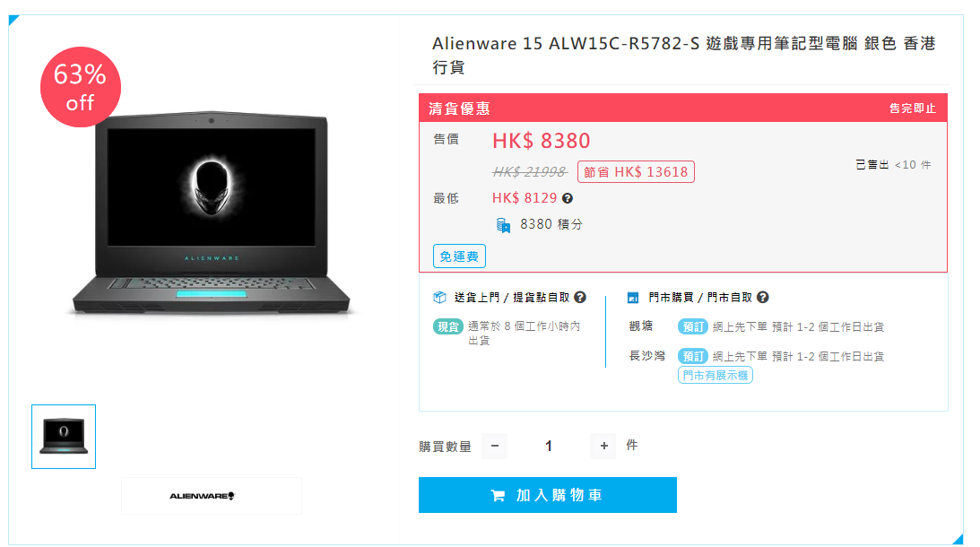Screen dimensions: 980x547
Task: Click the points coin icon beside 8380 積分
Action: click(503, 224)
